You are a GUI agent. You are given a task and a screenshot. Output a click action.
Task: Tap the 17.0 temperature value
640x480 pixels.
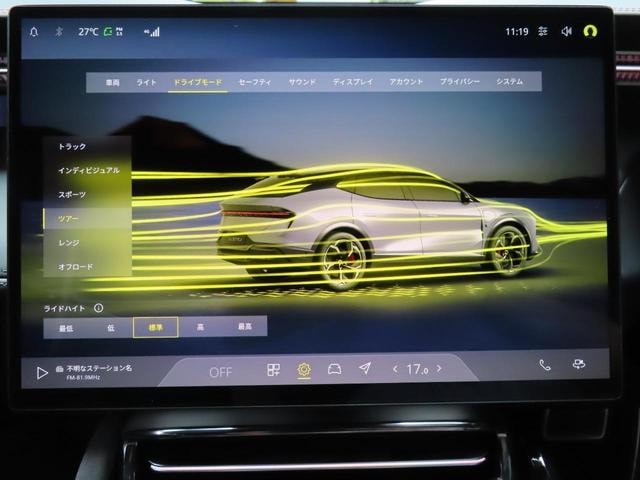click(x=417, y=369)
